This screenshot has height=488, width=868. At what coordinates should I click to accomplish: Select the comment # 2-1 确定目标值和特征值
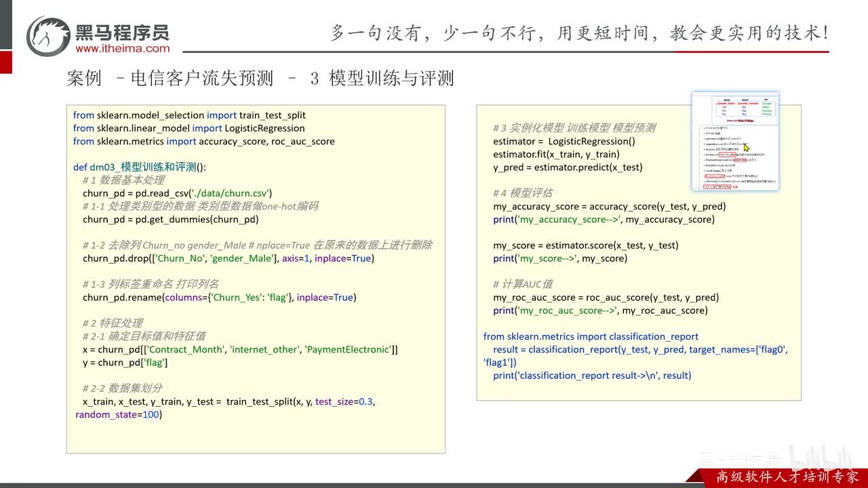click(144, 336)
